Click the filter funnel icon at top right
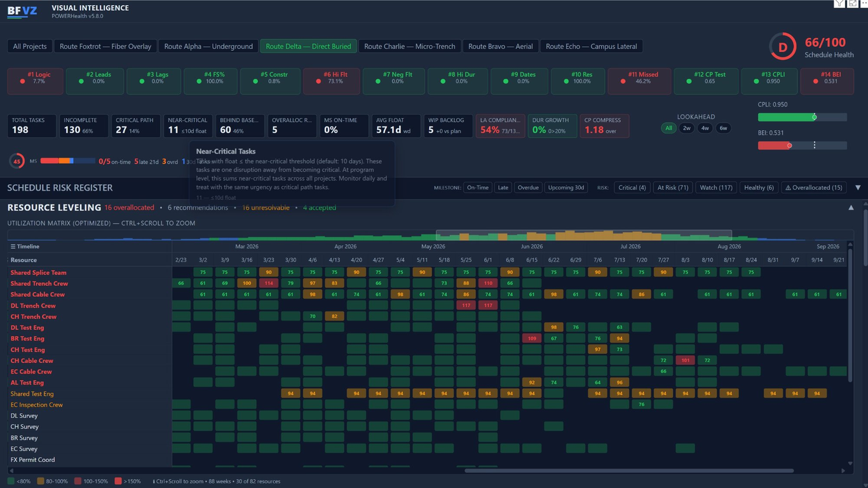This screenshot has width=868, height=488. point(839,3)
